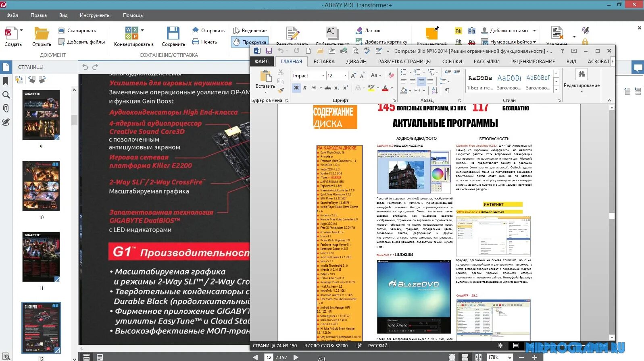Select the Ластик eraser tool

click(x=368, y=31)
